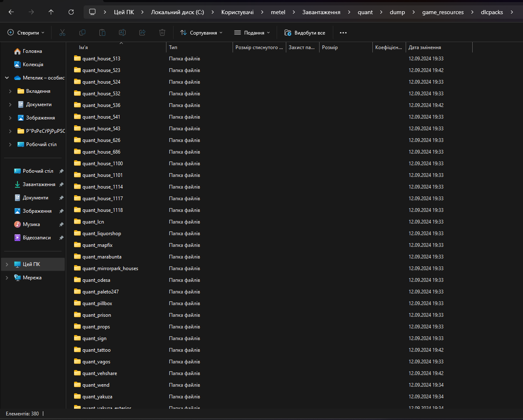
Task: Click the Cut scissors icon
Action: pos(62,32)
